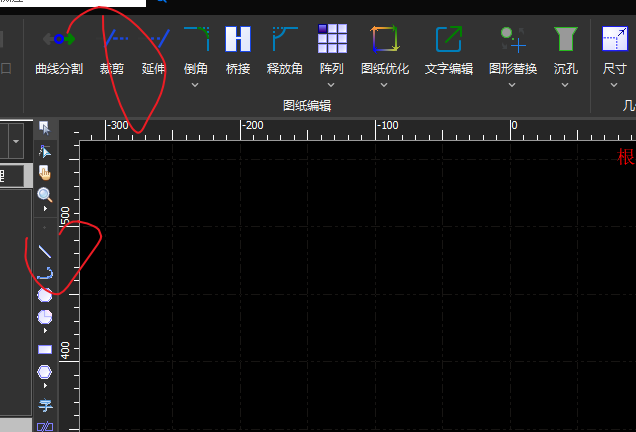Image resolution: width=636 pixels, height=432 pixels.
Task: Pick the polyline arc tool in sidebar
Action: [x=45, y=273]
